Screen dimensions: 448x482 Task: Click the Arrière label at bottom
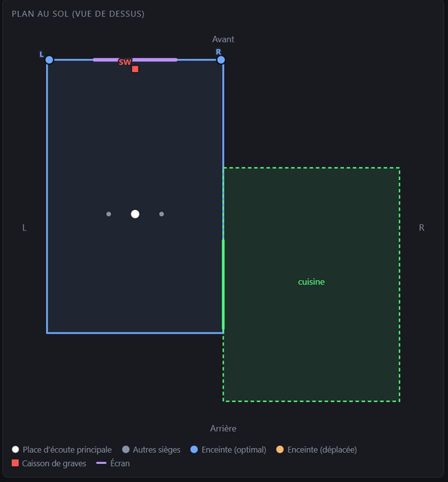[223, 429]
